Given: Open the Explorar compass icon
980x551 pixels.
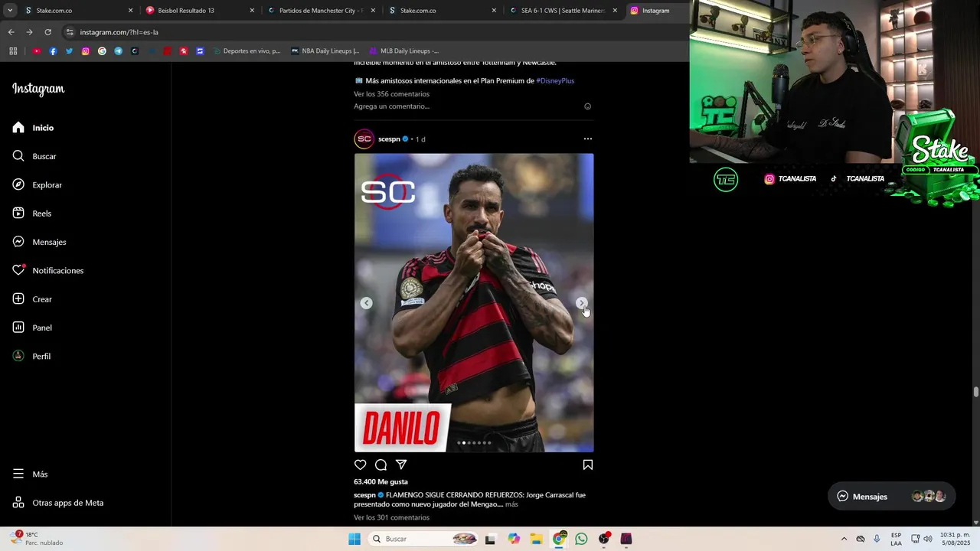Looking at the screenshot, I should coord(18,184).
